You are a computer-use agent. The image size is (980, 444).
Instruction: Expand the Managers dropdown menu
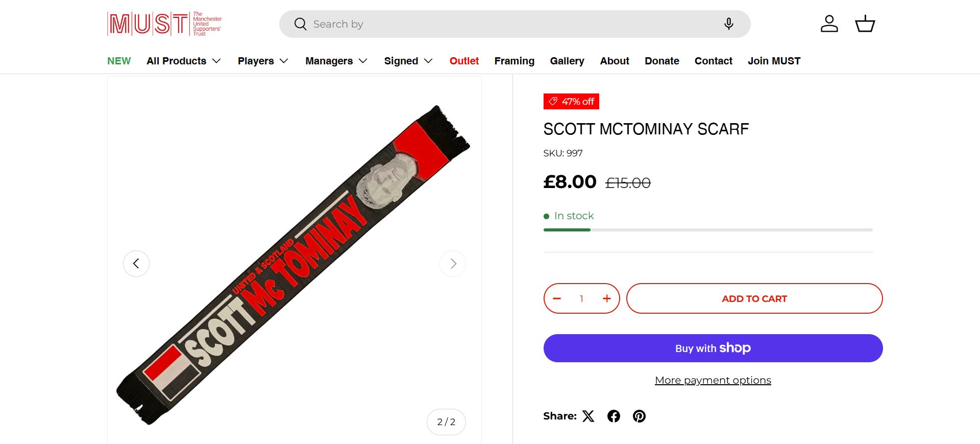click(336, 61)
